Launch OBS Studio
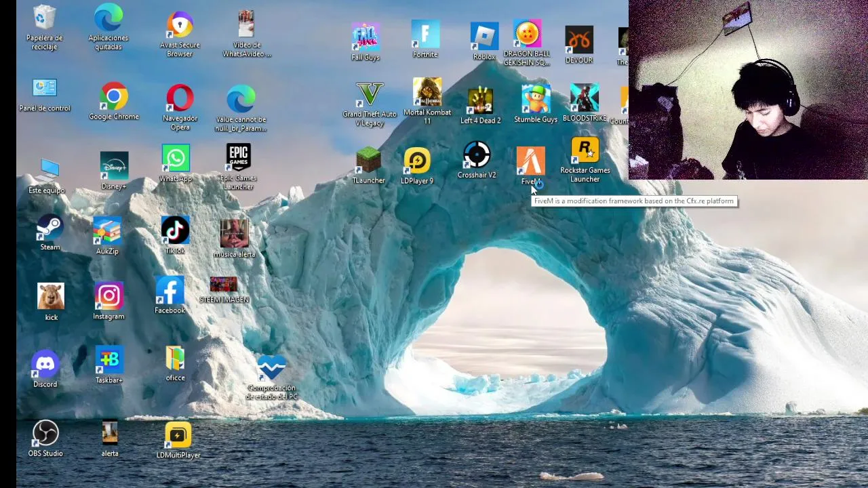Viewport: 868px width, 488px height. tap(45, 439)
